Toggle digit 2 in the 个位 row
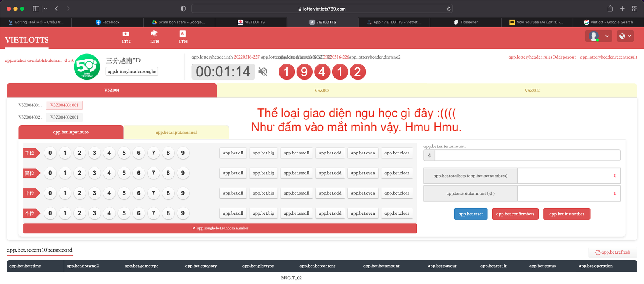644x284 pixels. 80,213
